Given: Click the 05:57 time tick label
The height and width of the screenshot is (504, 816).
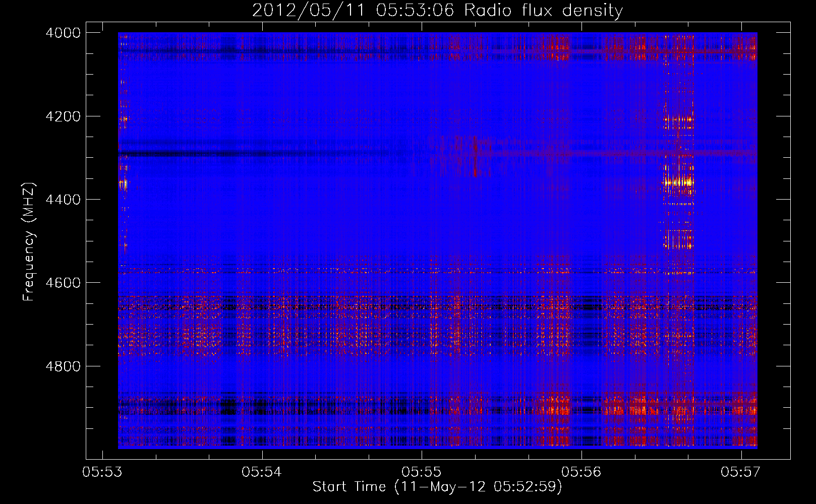Looking at the screenshot, I should click(741, 472).
